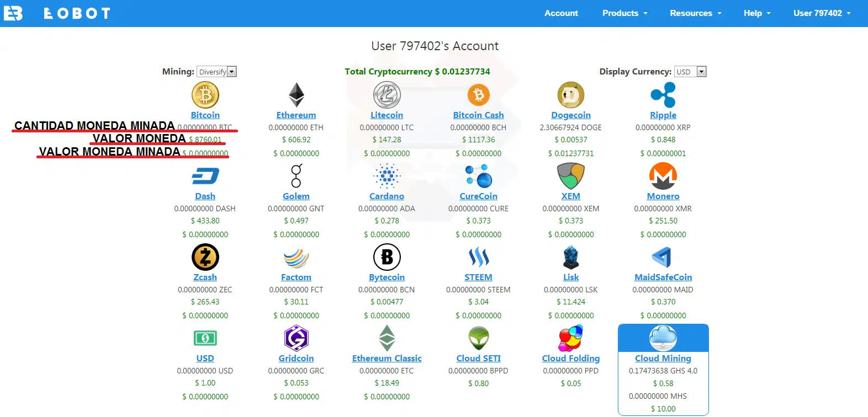Click the 0.17473638 GHS 4.0 value
The width and height of the screenshot is (868, 417).
click(663, 371)
